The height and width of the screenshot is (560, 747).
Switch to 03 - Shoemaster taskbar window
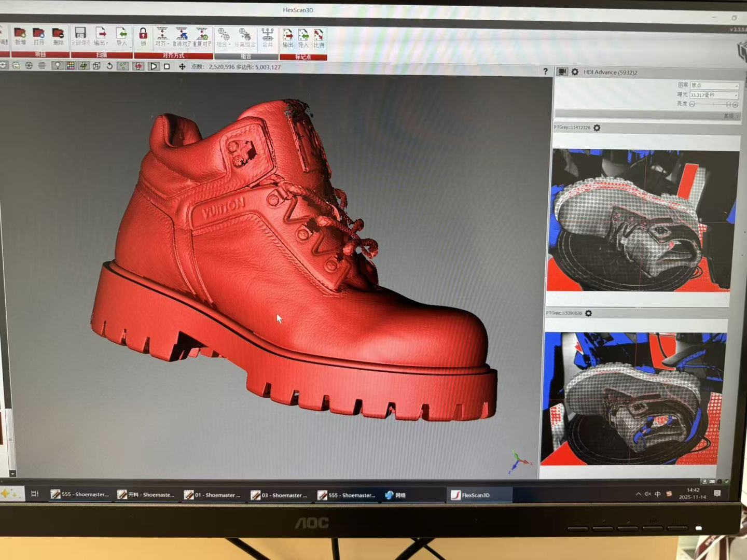(279, 495)
